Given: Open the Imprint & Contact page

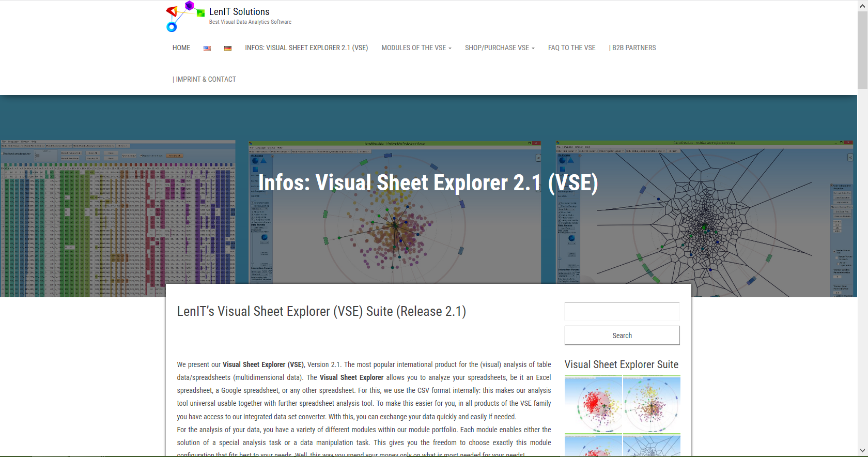Looking at the screenshot, I should (204, 80).
